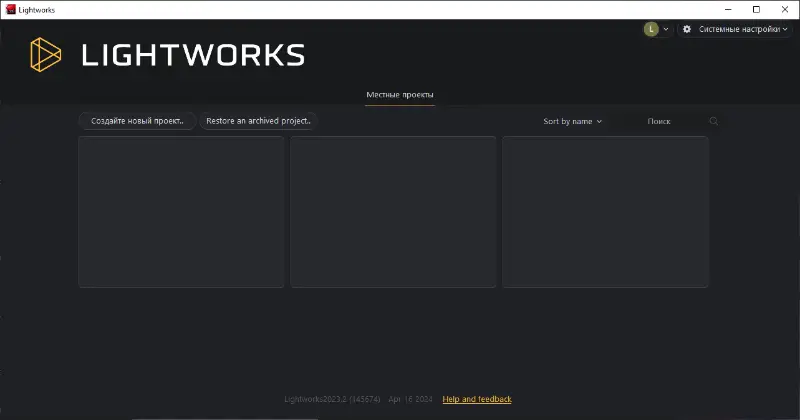Viewport: 800px width, 420px height.
Task: Click the Lightworks logo icon
Action: [45, 55]
